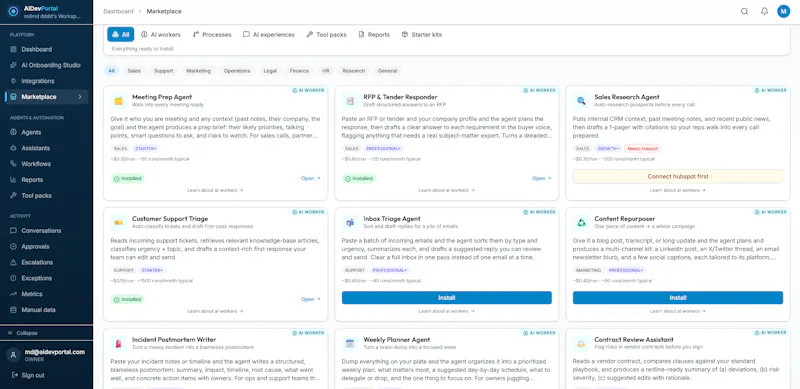Image resolution: width=800 pixels, height=389 pixels.
Task: Click the Approvals sidebar icon
Action: (13, 247)
